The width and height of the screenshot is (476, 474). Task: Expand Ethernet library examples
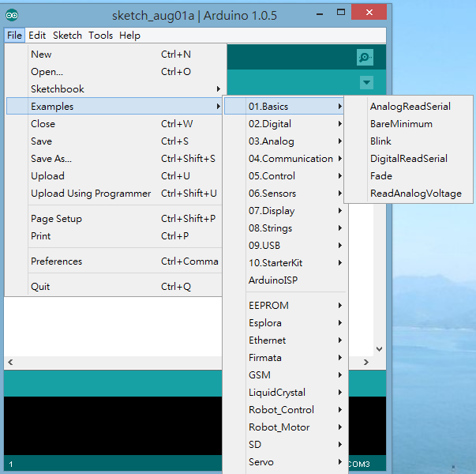coord(285,340)
